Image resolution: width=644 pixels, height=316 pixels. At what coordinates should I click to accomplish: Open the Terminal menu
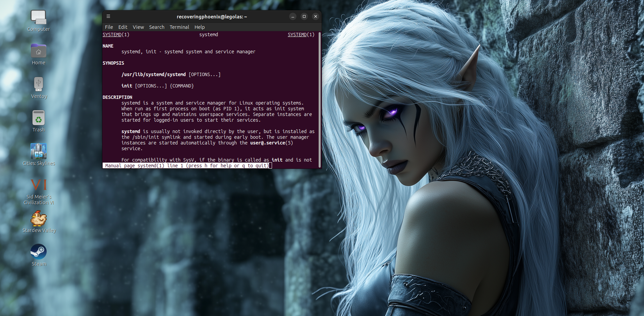tap(179, 27)
